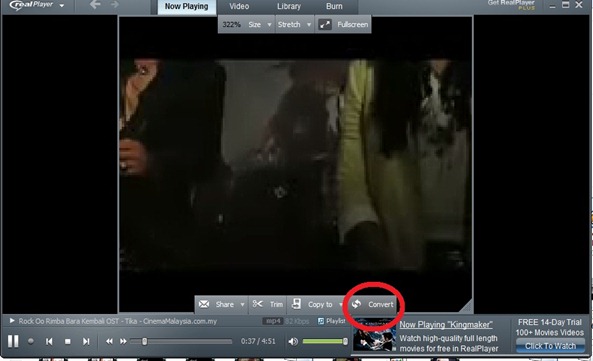Click the mp4 format badge

coord(272,321)
